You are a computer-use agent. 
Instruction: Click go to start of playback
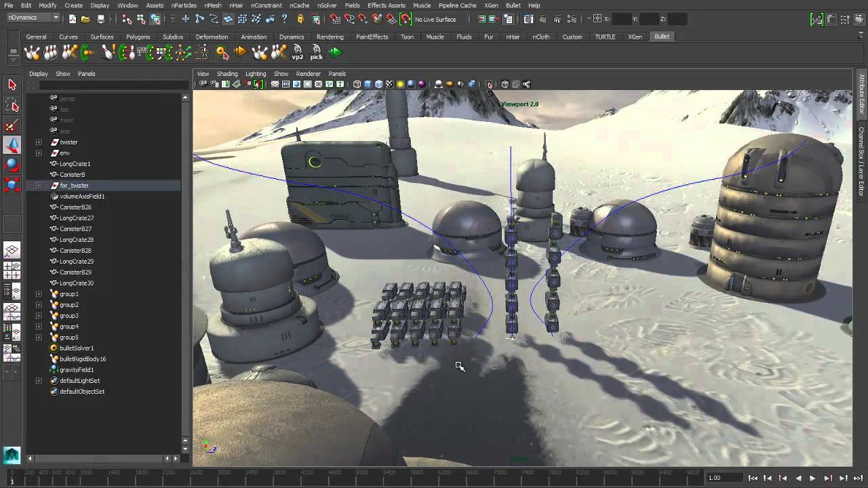click(753, 478)
